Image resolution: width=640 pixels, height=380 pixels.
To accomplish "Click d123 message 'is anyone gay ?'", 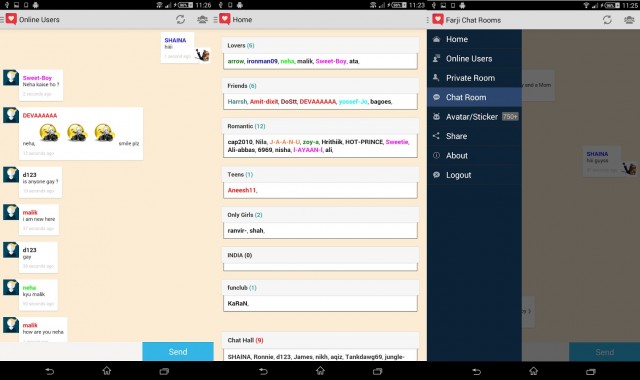I will pyautogui.click(x=40, y=182).
